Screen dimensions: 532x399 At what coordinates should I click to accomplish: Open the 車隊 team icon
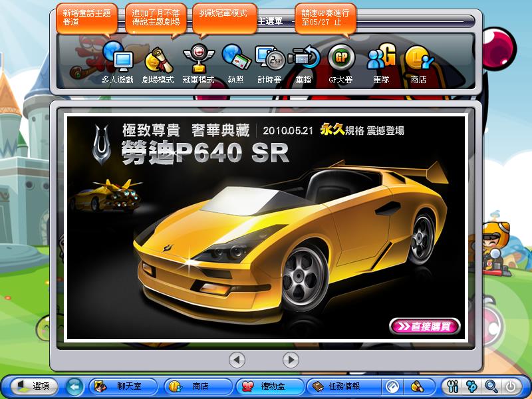[x=381, y=63]
